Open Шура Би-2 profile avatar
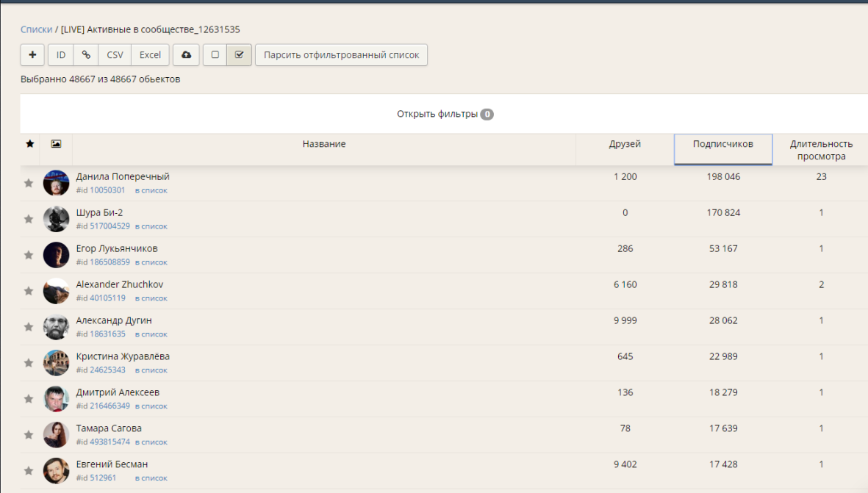 coord(56,219)
